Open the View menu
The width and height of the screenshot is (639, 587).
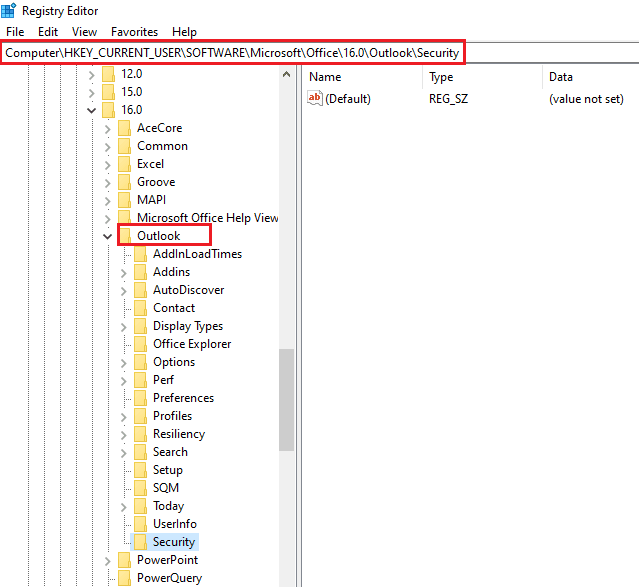84,32
